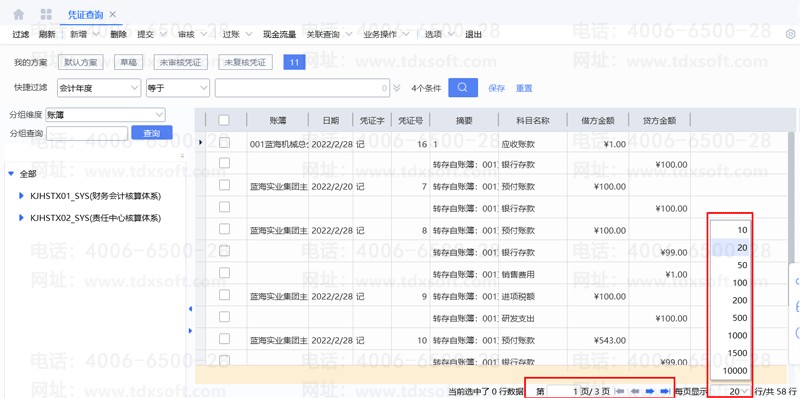Click 过滤 in the toolbar

[21, 35]
